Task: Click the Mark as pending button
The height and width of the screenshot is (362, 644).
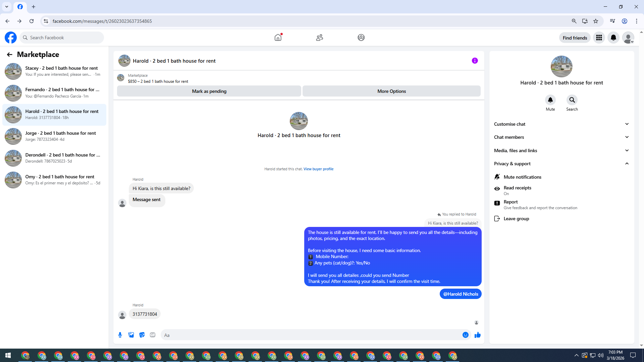Action: [x=209, y=91]
